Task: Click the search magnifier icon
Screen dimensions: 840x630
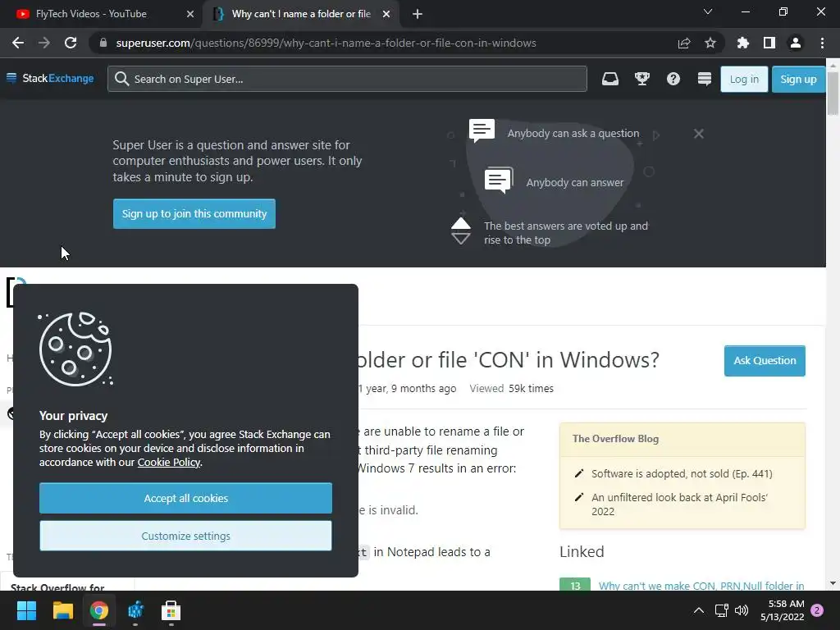Action: click(121, 79)
